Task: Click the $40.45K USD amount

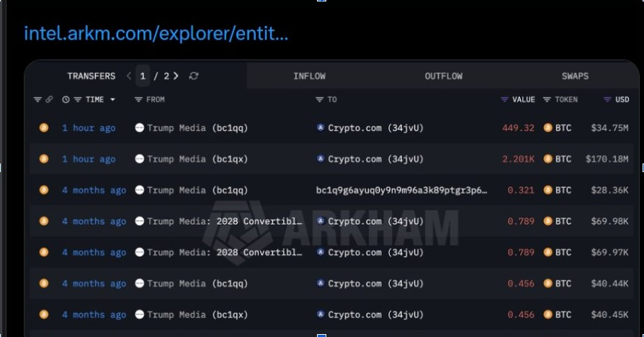Action: tap(610, 315)
